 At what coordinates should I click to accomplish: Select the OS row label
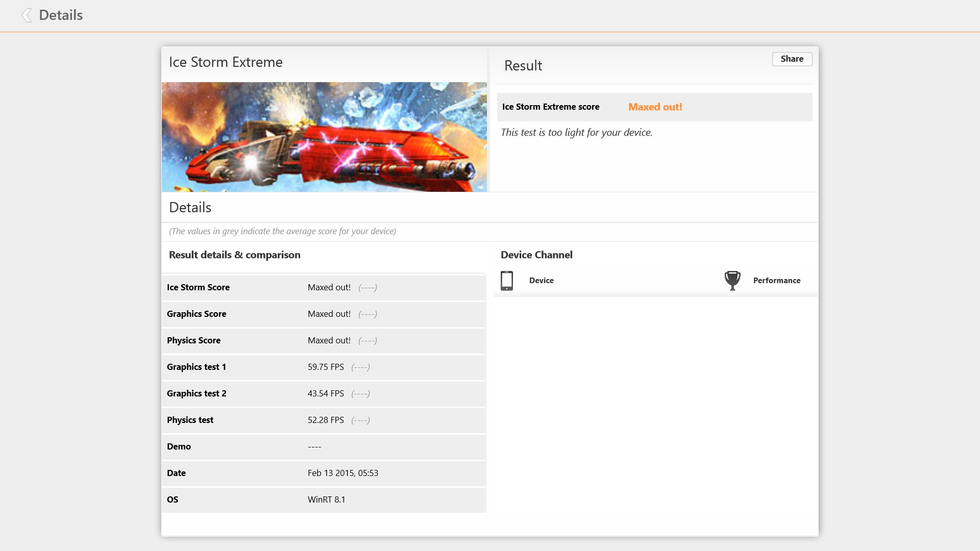coord(173,500)
